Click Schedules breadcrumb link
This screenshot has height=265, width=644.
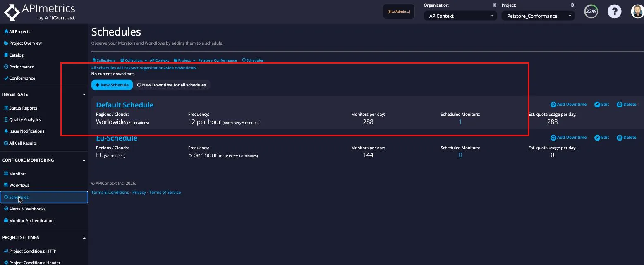(x=253, y=60)
